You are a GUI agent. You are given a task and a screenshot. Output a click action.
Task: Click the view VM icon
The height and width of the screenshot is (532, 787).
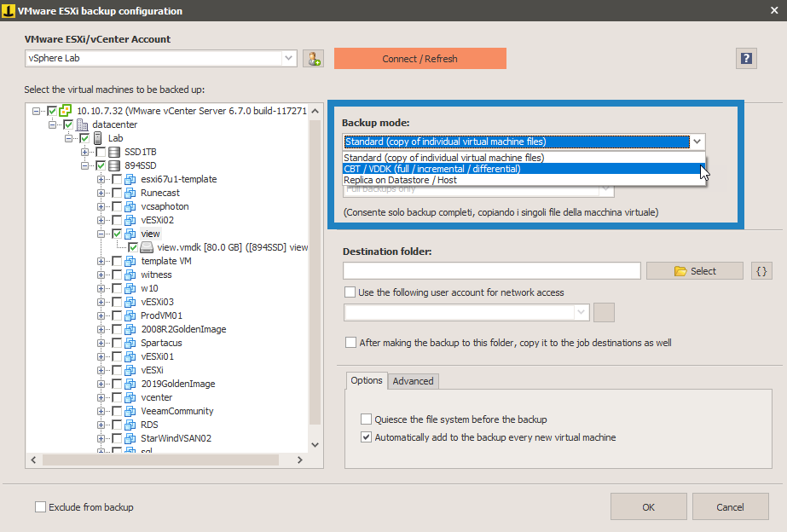(x=130, y=234)
